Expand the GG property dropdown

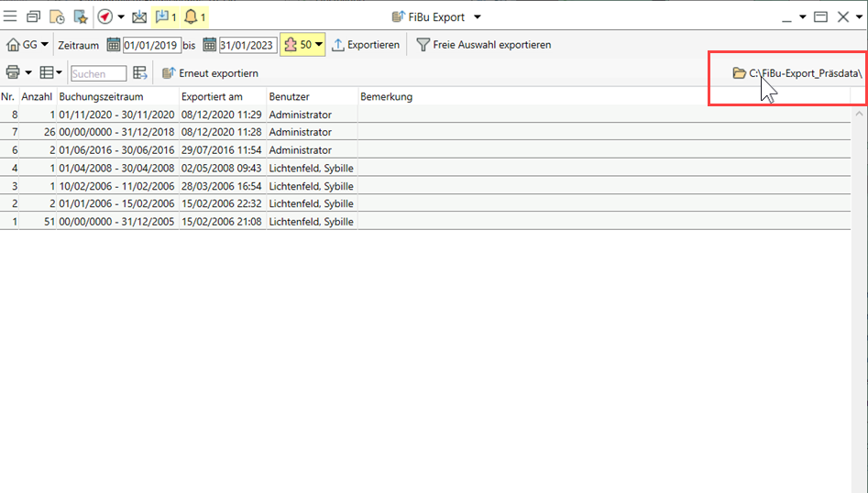pos(27,45)
